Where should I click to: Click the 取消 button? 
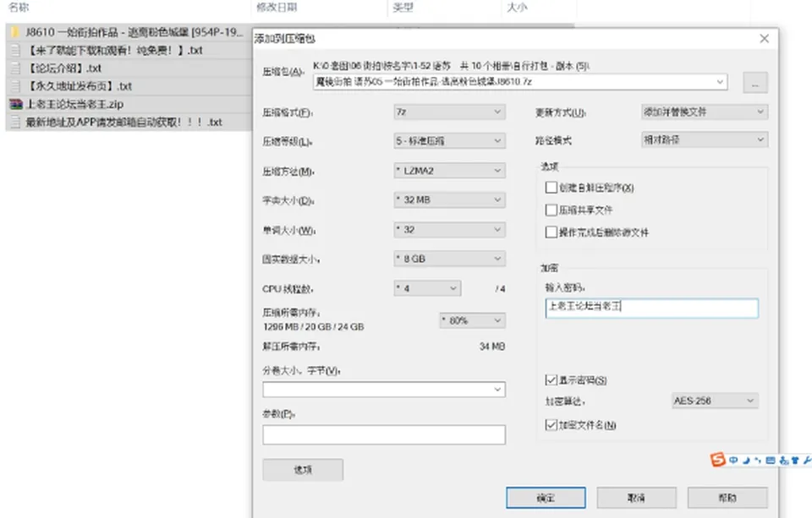coord(636,498)
